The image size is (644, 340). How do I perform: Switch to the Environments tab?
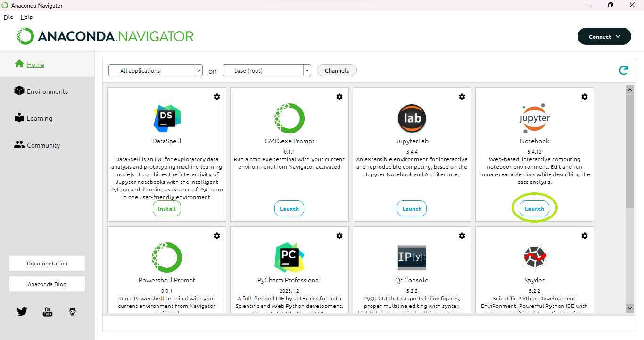click(x=47, y=91)
